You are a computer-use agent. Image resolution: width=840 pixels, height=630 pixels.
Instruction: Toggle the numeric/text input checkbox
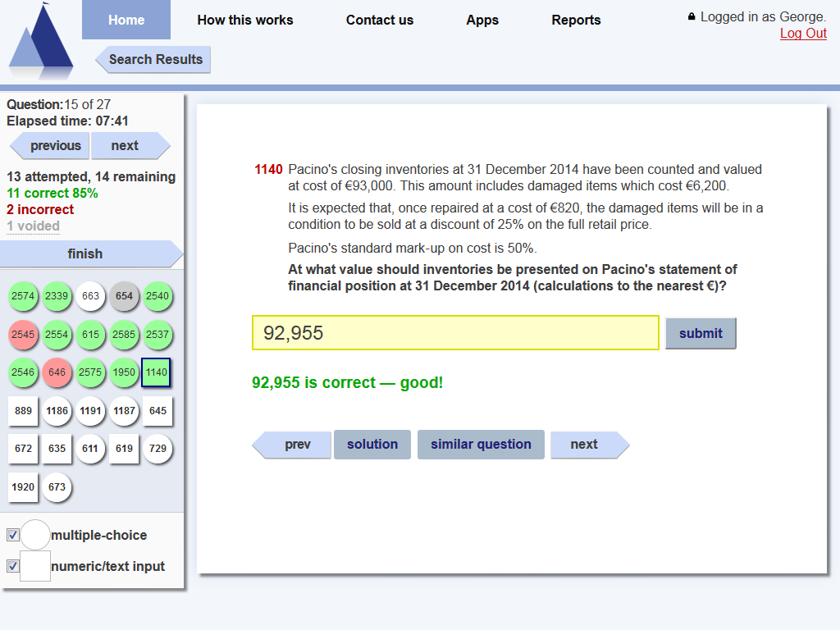(x=13, y=566)
